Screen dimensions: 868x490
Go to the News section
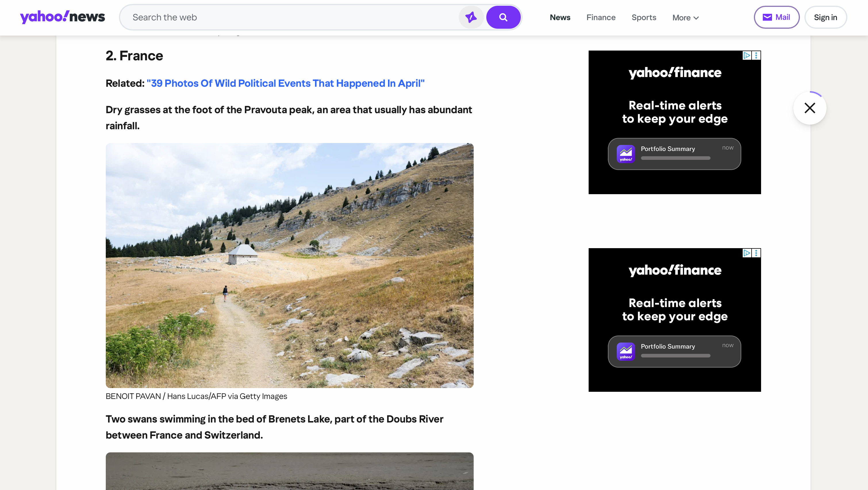[x=560, y=17]
